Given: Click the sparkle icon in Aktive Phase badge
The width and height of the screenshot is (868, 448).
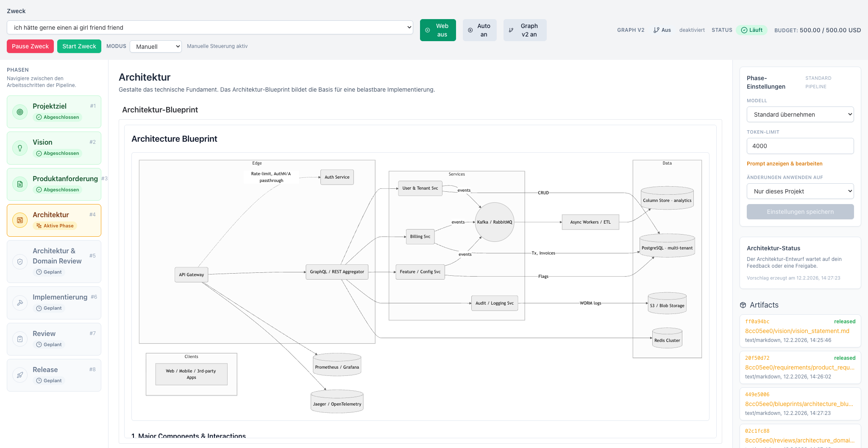Looking at the screenshot, I should click(39, 226).
